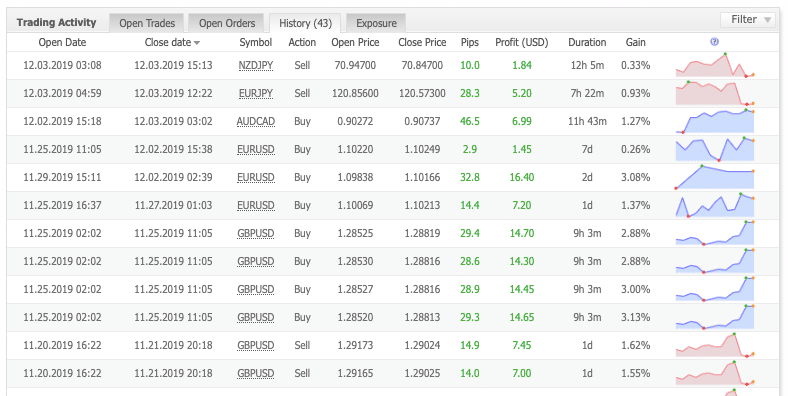
Task: Click duration 11h 43m
Action: pyautogui.click(x=587, y=122)
